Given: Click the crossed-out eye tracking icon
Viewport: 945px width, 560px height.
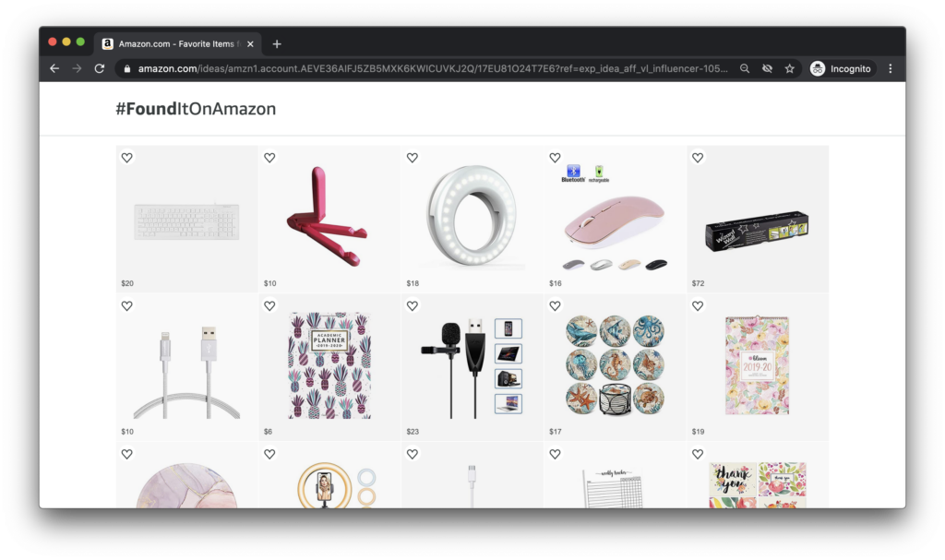Looking at the screenshot, I should point(767,68).
